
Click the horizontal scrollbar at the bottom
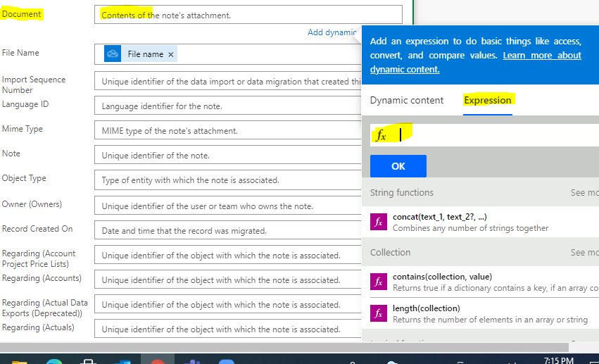[284, 347]
